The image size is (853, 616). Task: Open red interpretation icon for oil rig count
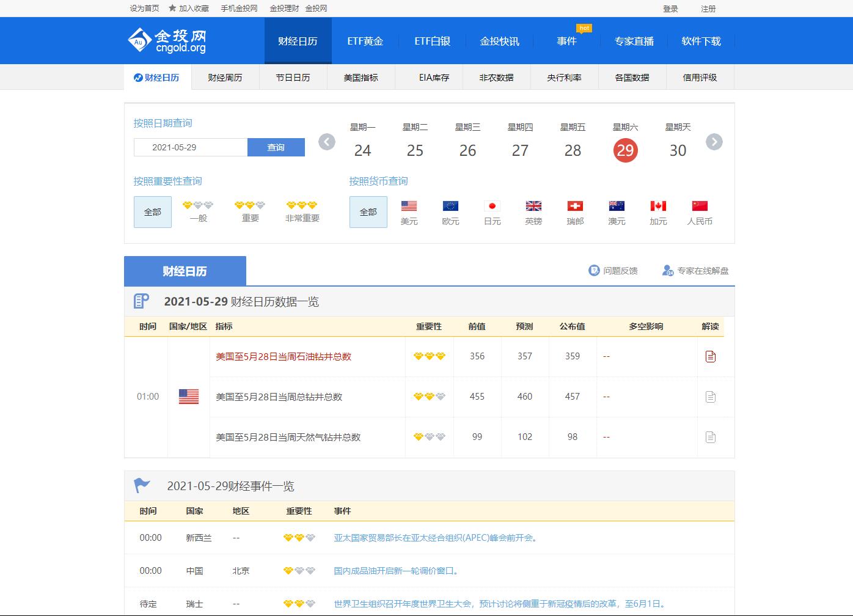(710, 356)
